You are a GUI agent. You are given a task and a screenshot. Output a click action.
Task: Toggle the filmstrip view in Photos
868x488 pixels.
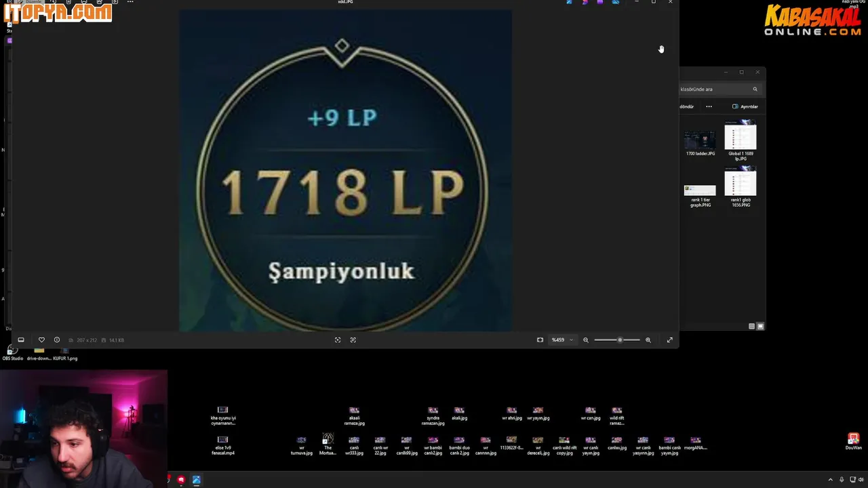21,340
